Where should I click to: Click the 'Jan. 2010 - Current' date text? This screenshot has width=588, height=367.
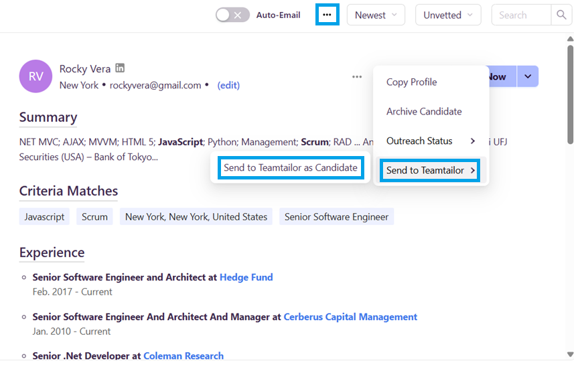click(x=71, y=332)
